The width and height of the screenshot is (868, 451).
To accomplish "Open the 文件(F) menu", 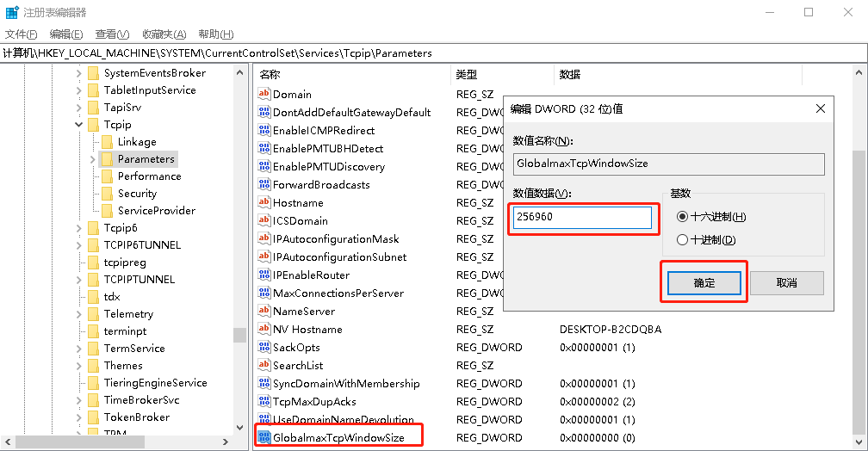I will 21,34.
